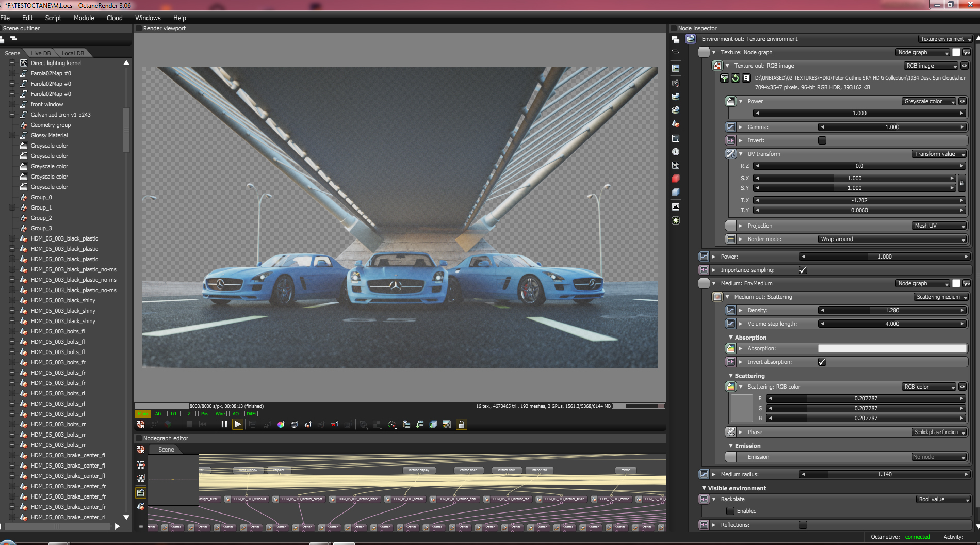Open image sequence settings film icon

pos(746,78)
